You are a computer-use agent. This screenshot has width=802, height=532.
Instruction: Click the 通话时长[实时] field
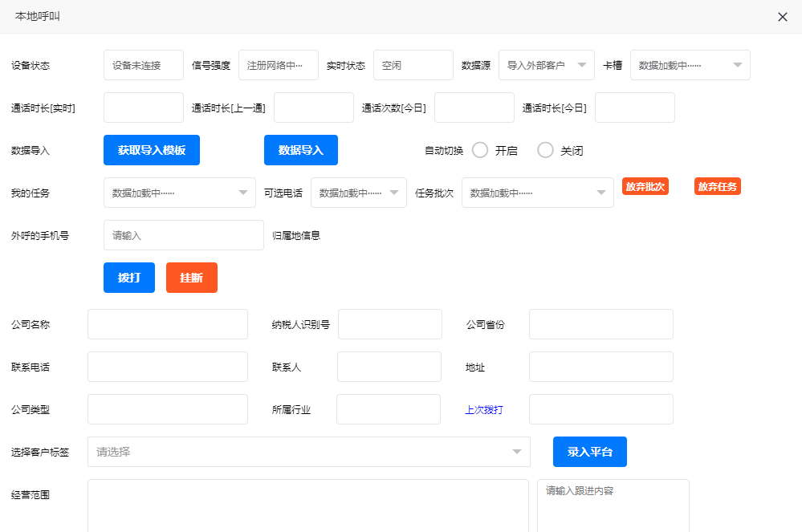click(x=144, y=108)
